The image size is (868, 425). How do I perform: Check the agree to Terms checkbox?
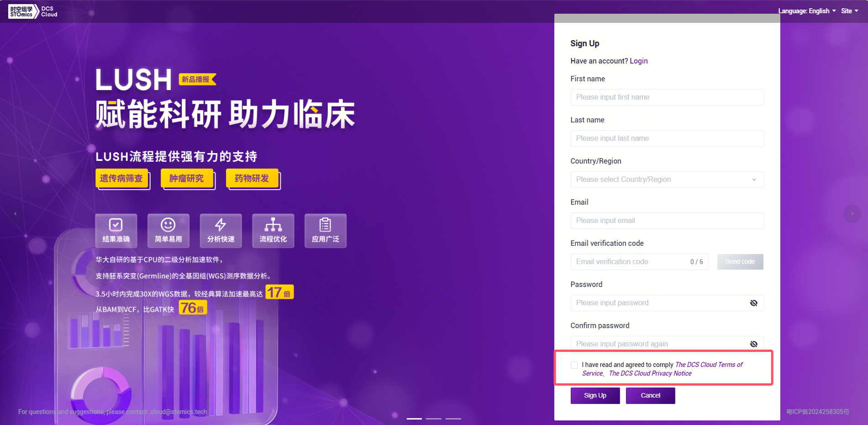(574, 365)
